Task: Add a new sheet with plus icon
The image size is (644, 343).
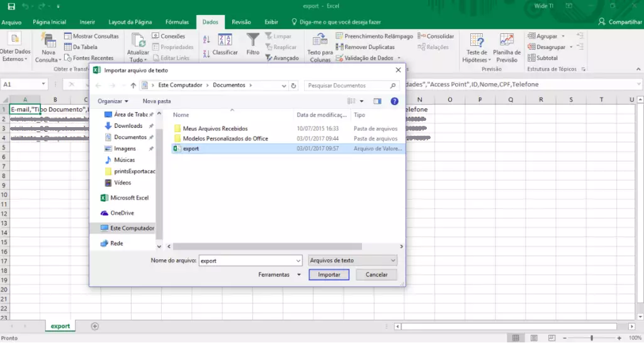Action: [x=95, y=326]
